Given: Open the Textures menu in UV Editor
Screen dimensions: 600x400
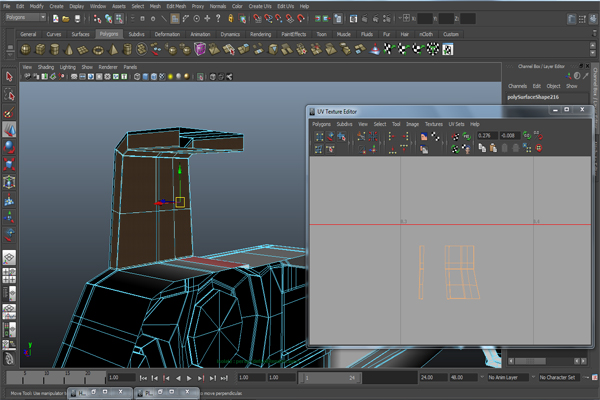Looking at the screenshot, I should (434, 124).
